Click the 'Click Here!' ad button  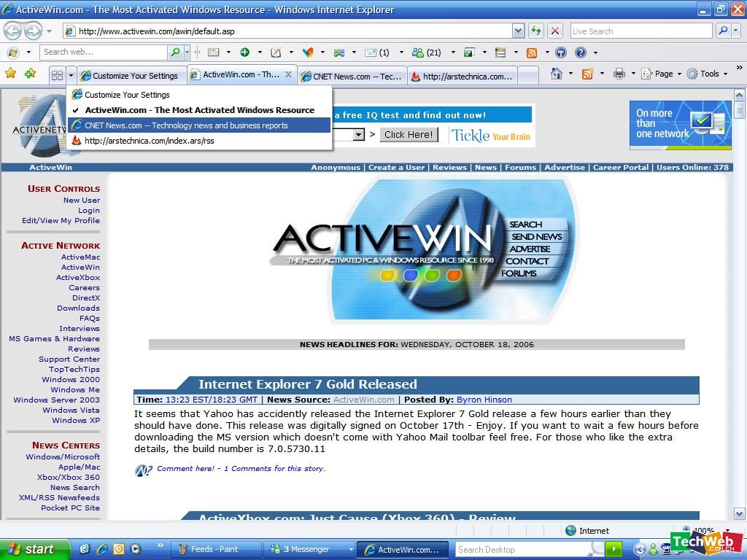pos(409,135)
